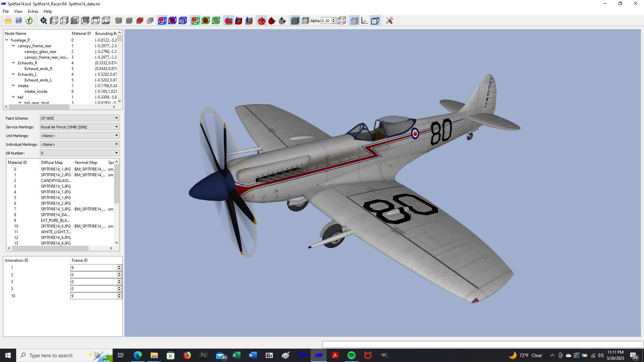Open settings via wrench and screwdriver icon
Screen dimensions: 644x362
pyautogui.click(x=389, y=21)
